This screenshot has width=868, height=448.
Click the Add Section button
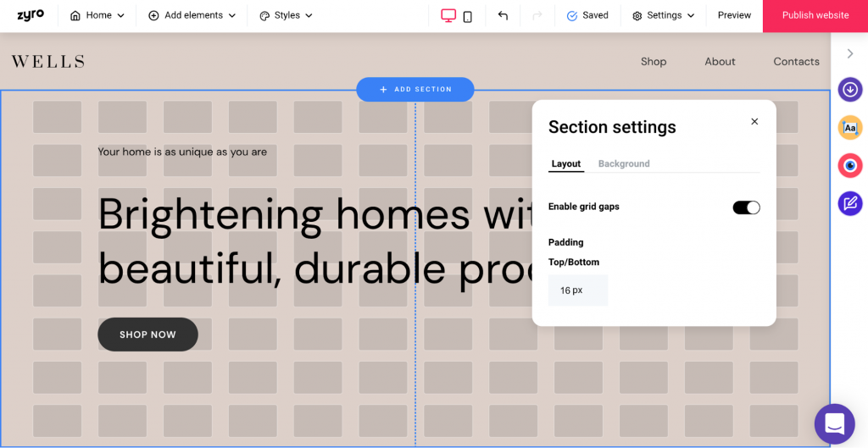(415, 89)
